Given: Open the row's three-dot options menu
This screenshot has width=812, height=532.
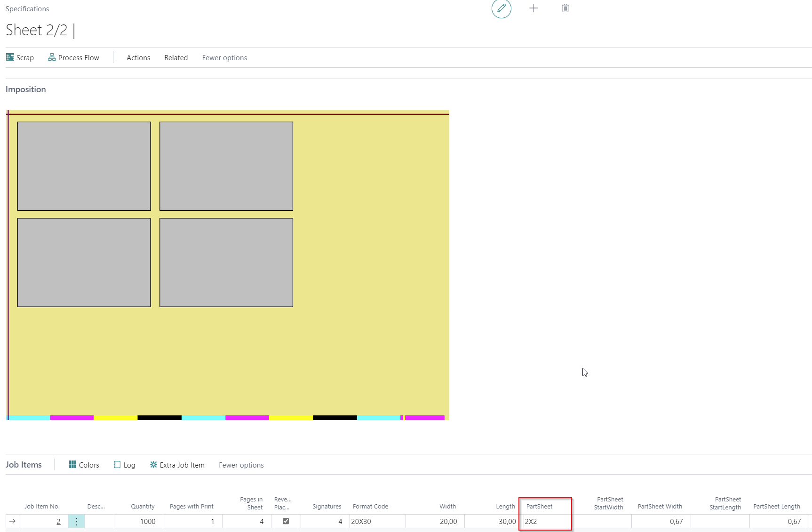Looking at the screenshot, I should [76, 521].
